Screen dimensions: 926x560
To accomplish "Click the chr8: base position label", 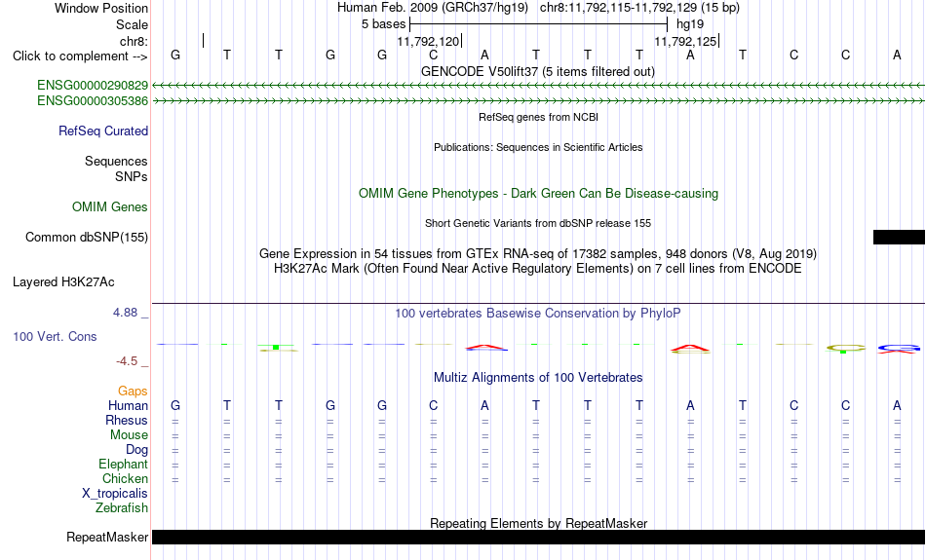I will (134, 41).
